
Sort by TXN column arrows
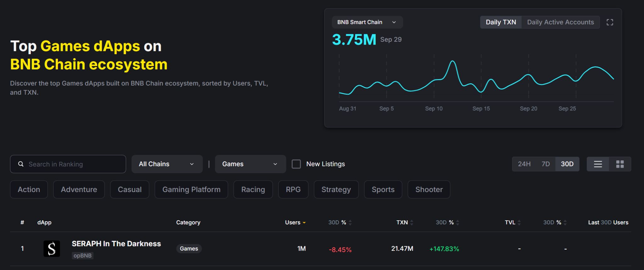pos(412,223)
